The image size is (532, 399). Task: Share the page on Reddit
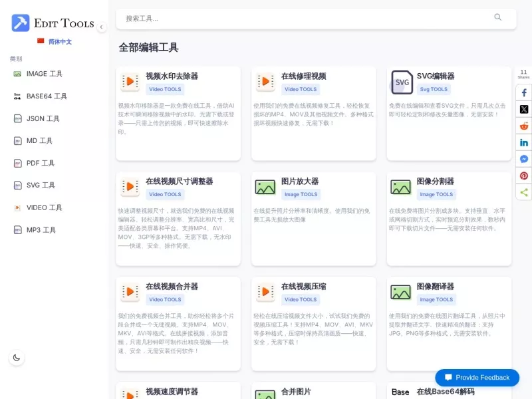(524, 126)
